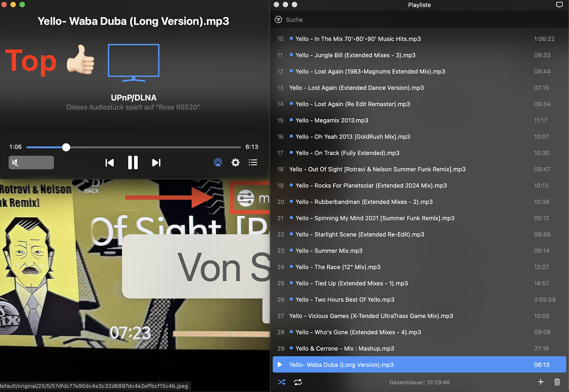Click the song title heading in the player
The image size is (569, 392).
coord(133,21)
